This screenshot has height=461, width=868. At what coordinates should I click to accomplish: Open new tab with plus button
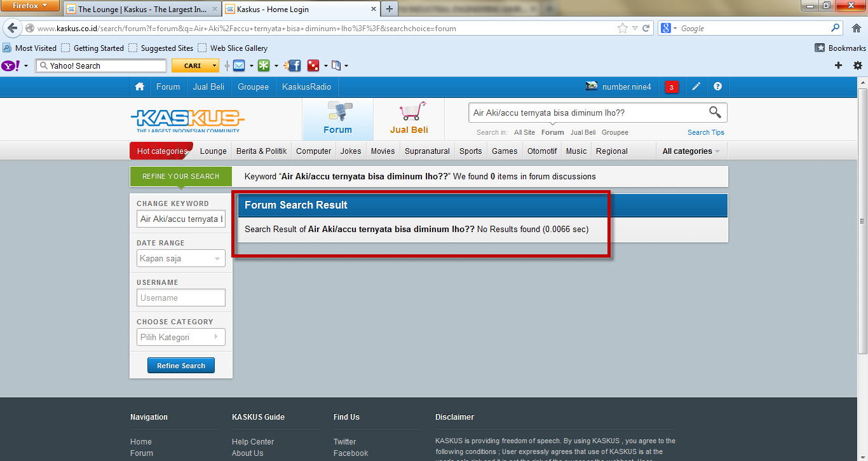[390, 9]
